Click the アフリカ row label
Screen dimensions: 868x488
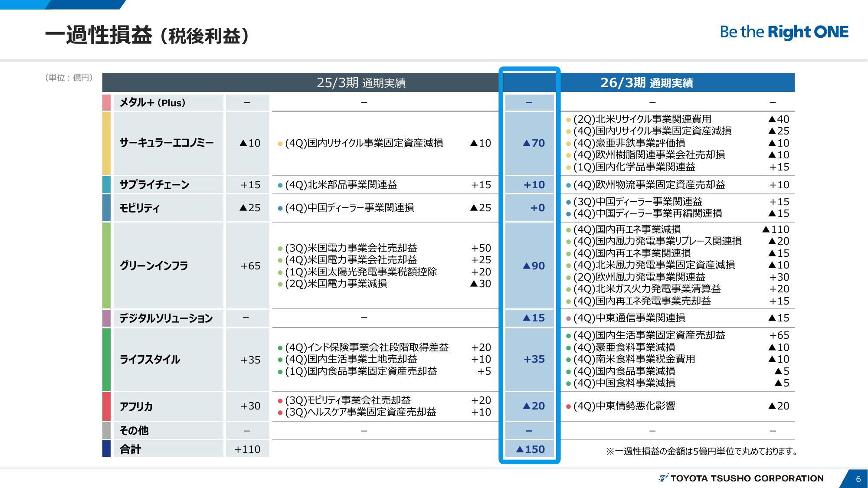136,406
